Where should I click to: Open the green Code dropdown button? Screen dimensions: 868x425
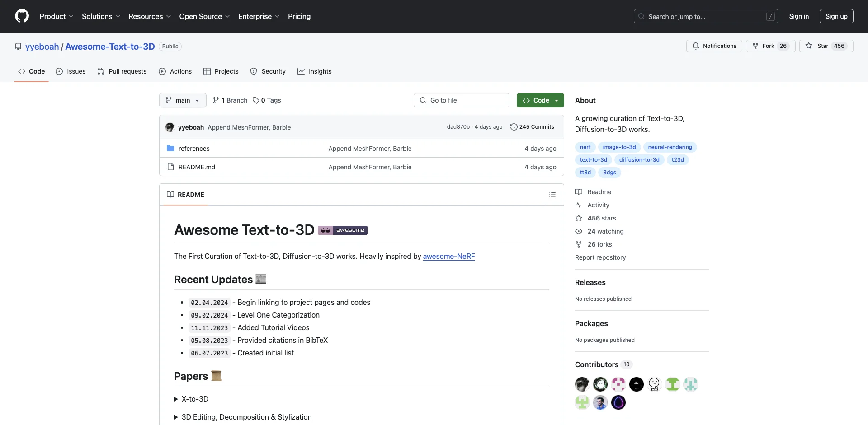click(540, 100)
